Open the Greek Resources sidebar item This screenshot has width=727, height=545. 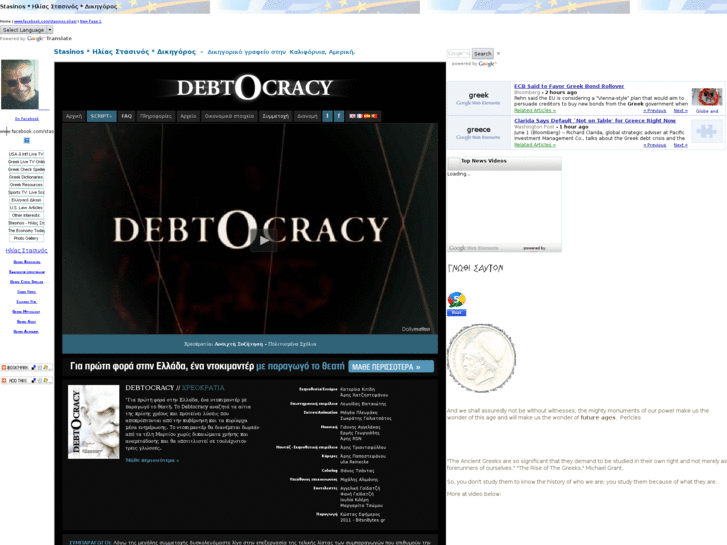click(26, 185)
